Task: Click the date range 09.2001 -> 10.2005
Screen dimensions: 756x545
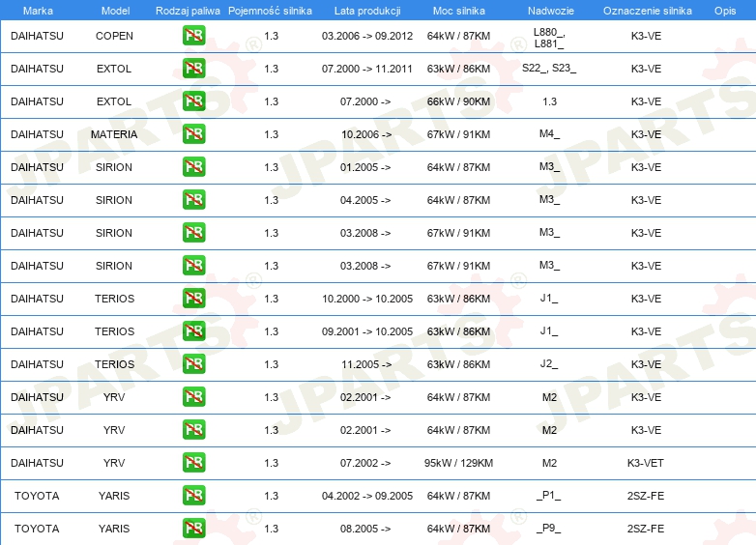Action: pos(367,331)
